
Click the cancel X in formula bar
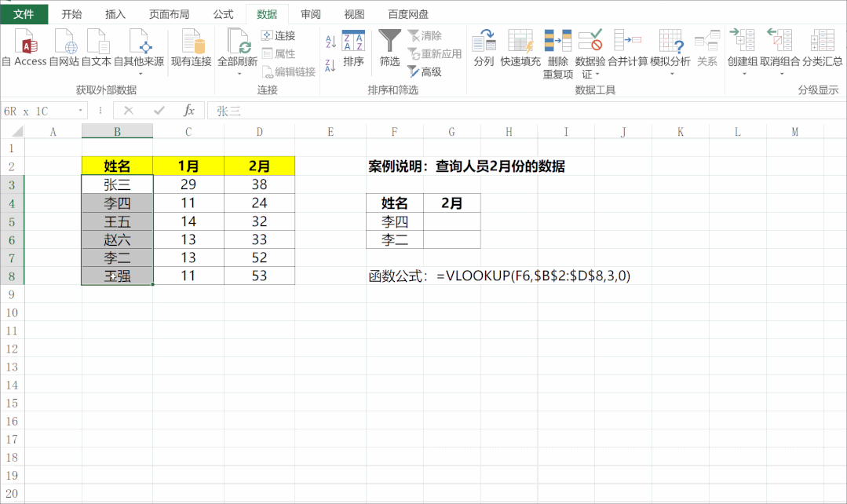point(129,111)
